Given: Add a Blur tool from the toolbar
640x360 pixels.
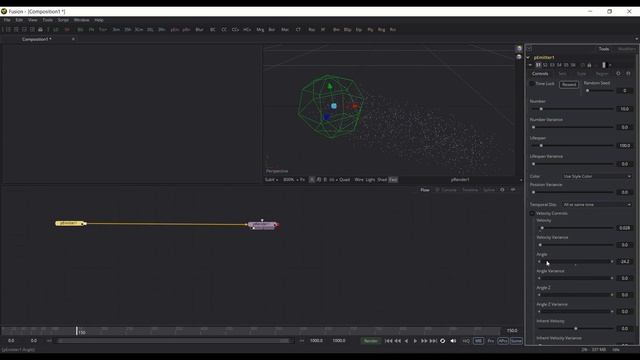Looking at the screenshot, I should (199, 30).
